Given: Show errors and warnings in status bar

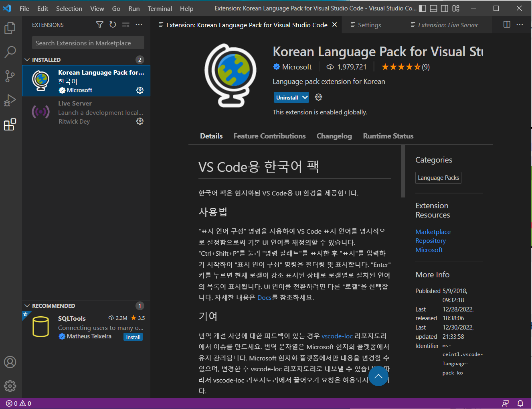Looking at the screenshot, I should tap(18, 403).
